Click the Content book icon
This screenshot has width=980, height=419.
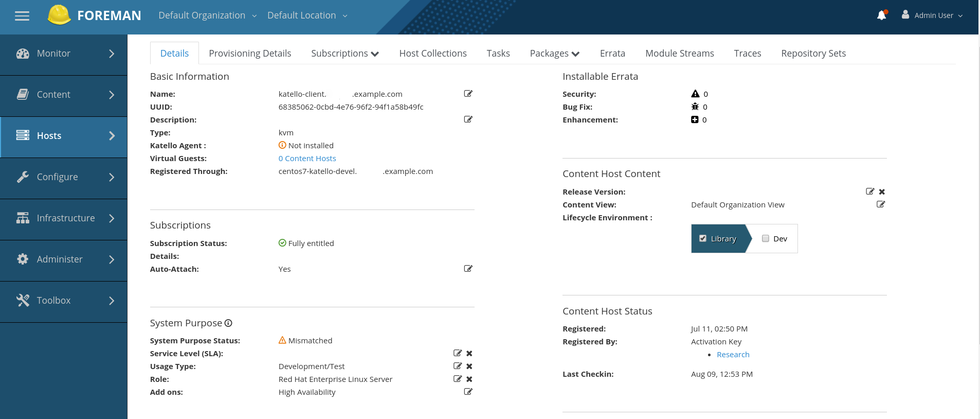coord(23,95)
